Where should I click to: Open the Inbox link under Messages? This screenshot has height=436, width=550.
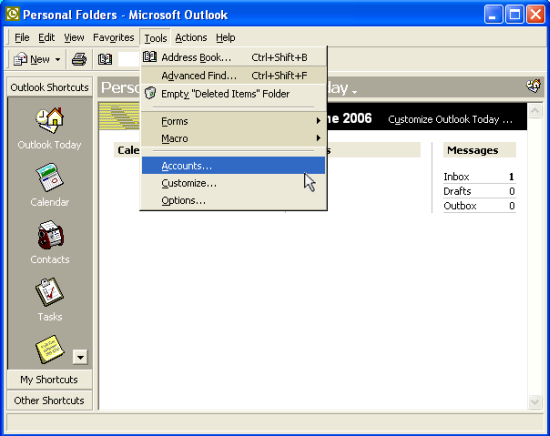456,176
